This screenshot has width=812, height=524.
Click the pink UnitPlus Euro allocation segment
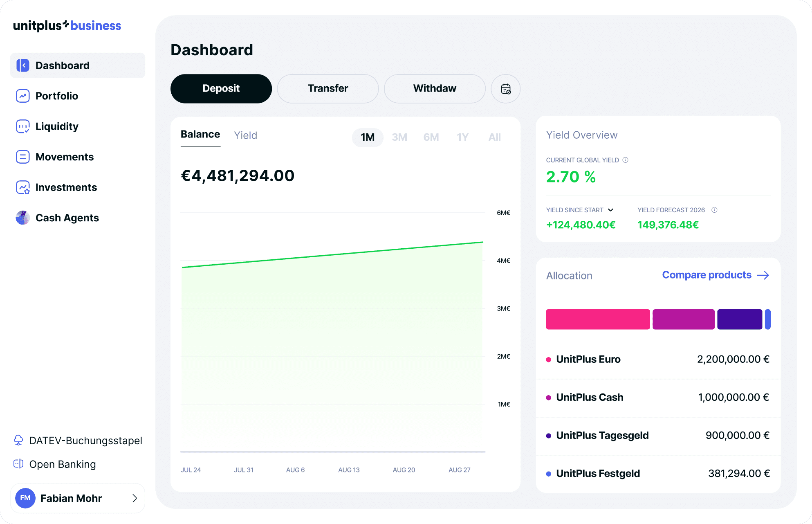(598, 319)
